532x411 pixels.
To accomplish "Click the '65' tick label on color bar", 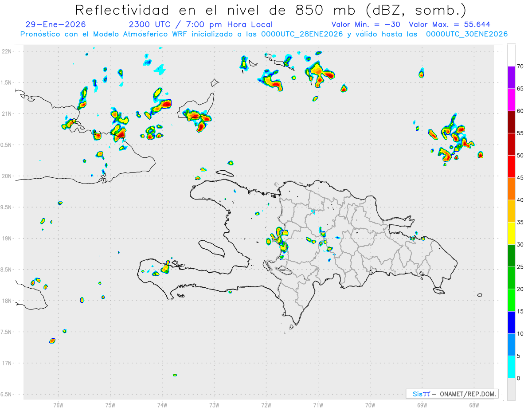I will pyautogui.click(x=520, y=89).
